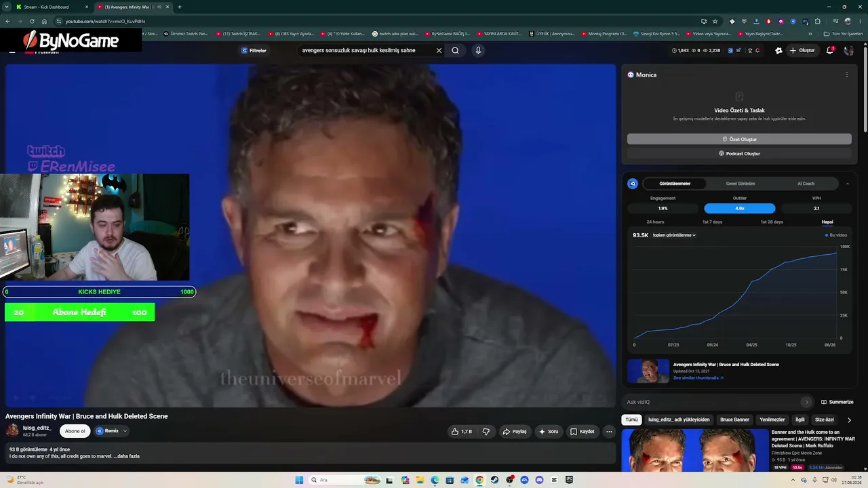Open YouTube notifications bell
The width and height of the screenshot is (868, 488).
[x=830, y=50]
